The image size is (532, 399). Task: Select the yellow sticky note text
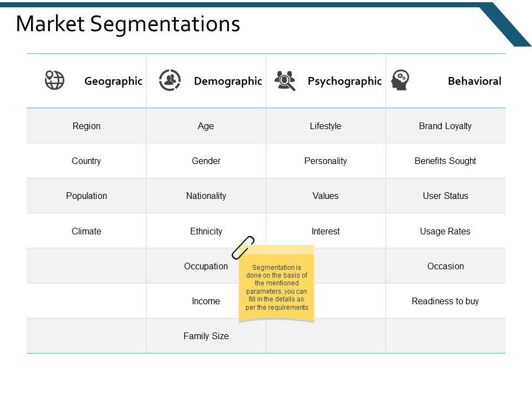277,288
